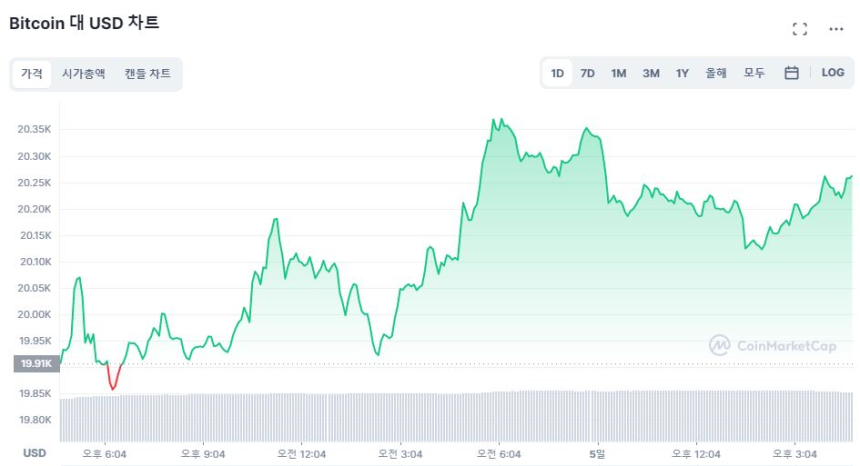
Task: Click the 5일 date marker on axis
Action: (x=598, y=454)
